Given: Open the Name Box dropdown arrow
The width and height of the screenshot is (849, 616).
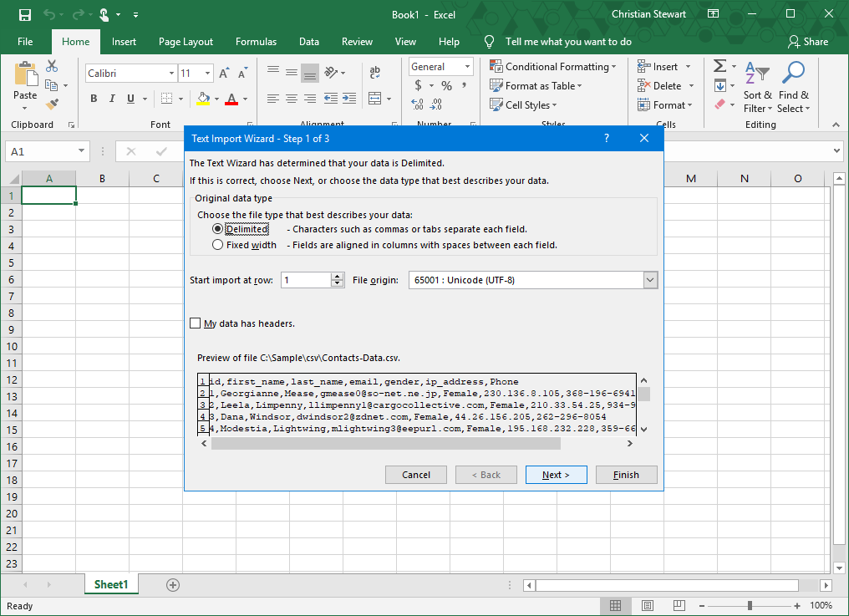Looking at the screenshot, I should coord(81,151).
